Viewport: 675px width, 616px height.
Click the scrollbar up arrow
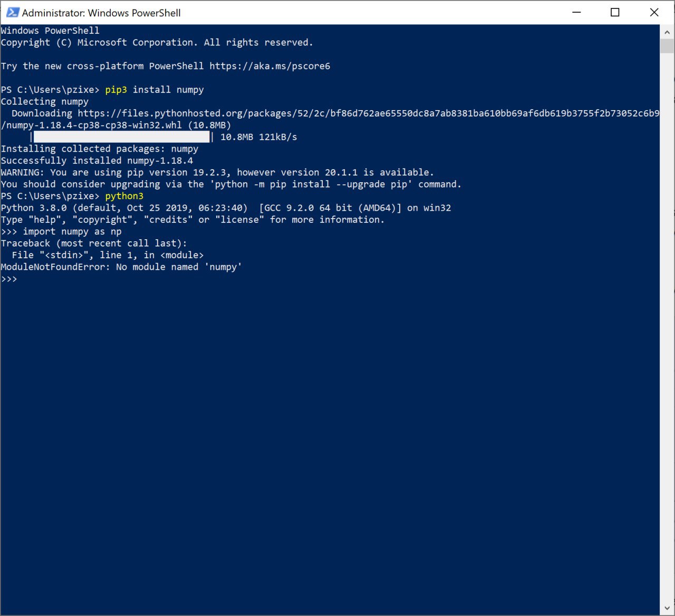[x=667, y=32]
